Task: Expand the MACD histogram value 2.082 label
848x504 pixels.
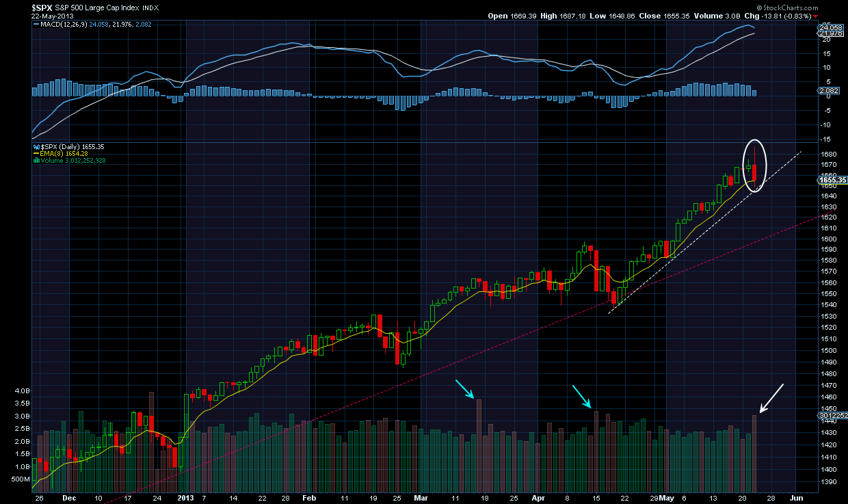Action: pyautogui.click(x=145, y=23)
